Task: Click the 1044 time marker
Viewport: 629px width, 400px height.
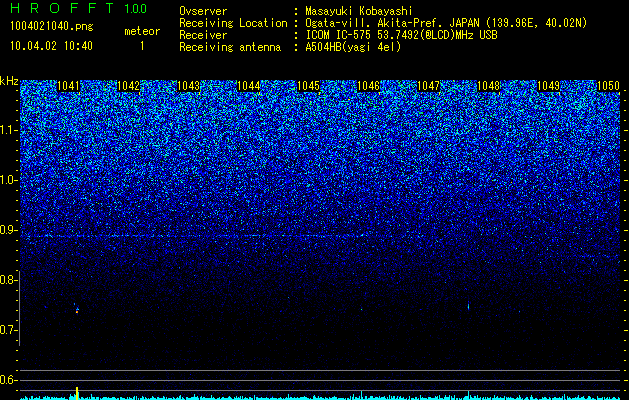Action: coord(249,86)
